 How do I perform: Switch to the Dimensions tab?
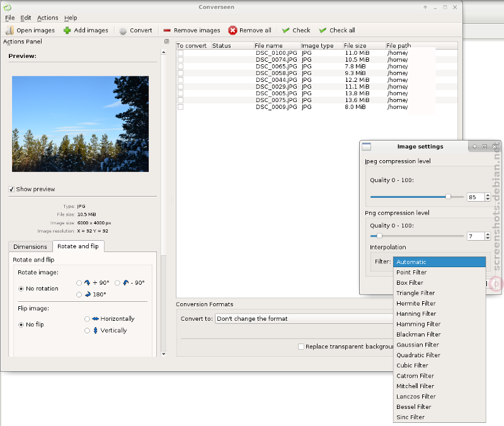(x=30, y=246)
